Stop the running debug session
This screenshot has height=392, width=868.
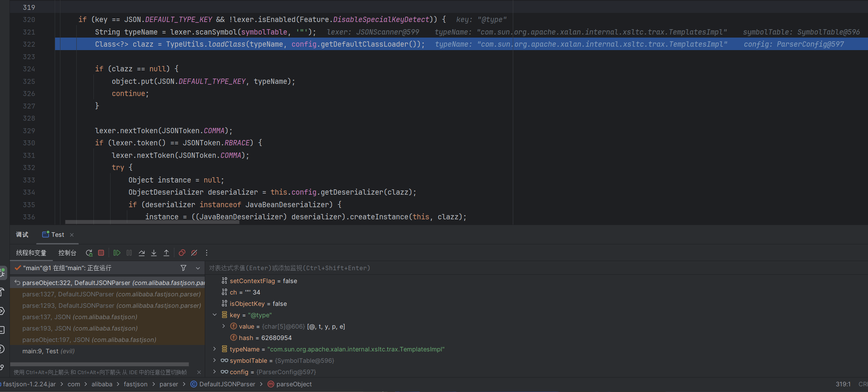pyautogui.click(x=101, y=253)
